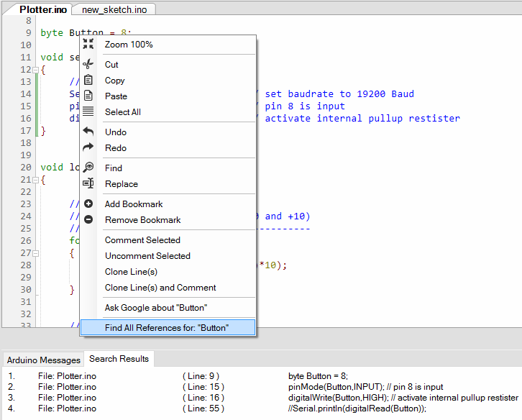Image resolution: width=522 pixels, height=420 pixels.
Task: Collapse the loop function fold at line 21
Action: [x=35, y=180]
